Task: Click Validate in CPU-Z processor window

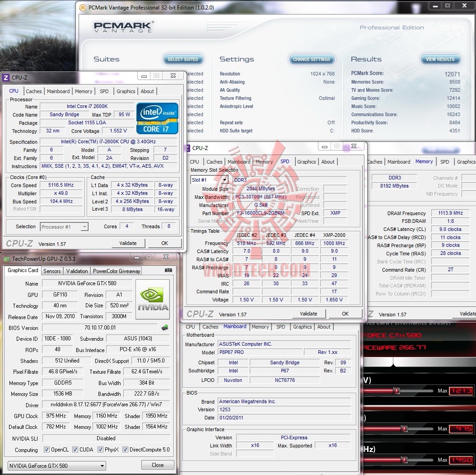Action: 128,243
